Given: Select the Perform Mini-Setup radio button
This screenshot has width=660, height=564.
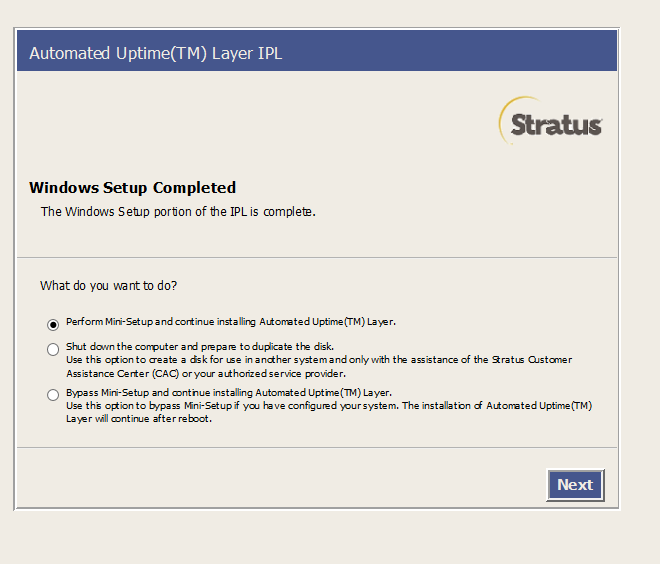Looking at the screenshot, I should pos(53,325).
